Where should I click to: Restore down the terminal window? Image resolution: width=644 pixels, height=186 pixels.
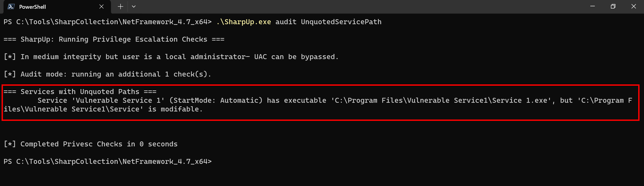pyautogui.click(x=613, y=6)
